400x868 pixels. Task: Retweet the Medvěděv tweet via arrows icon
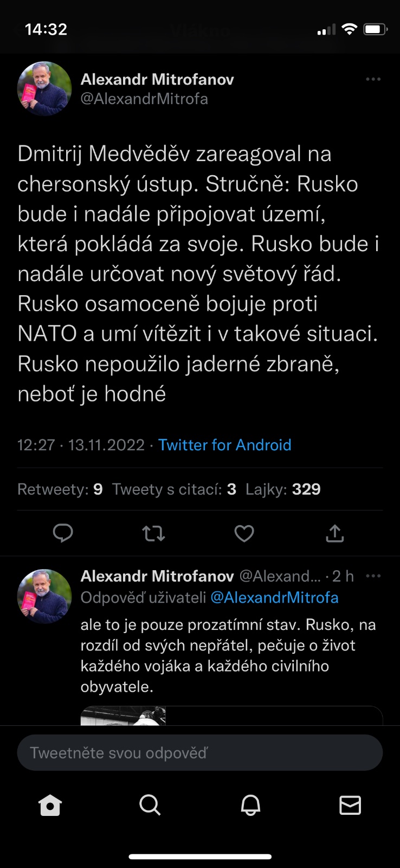[x=153, y=534]
